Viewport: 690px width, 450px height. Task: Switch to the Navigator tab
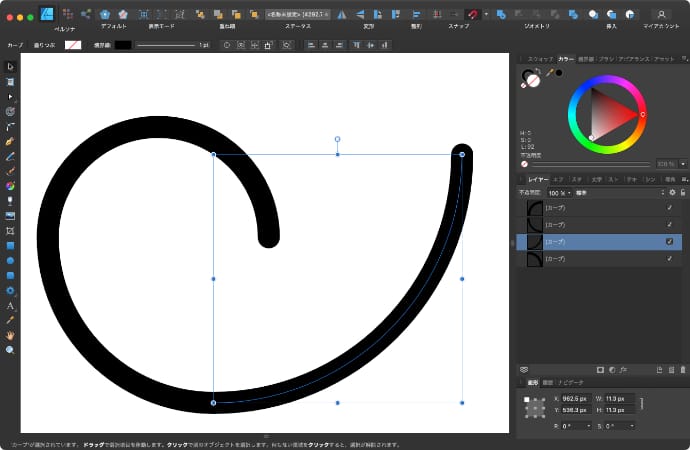[x=570, y=382]
